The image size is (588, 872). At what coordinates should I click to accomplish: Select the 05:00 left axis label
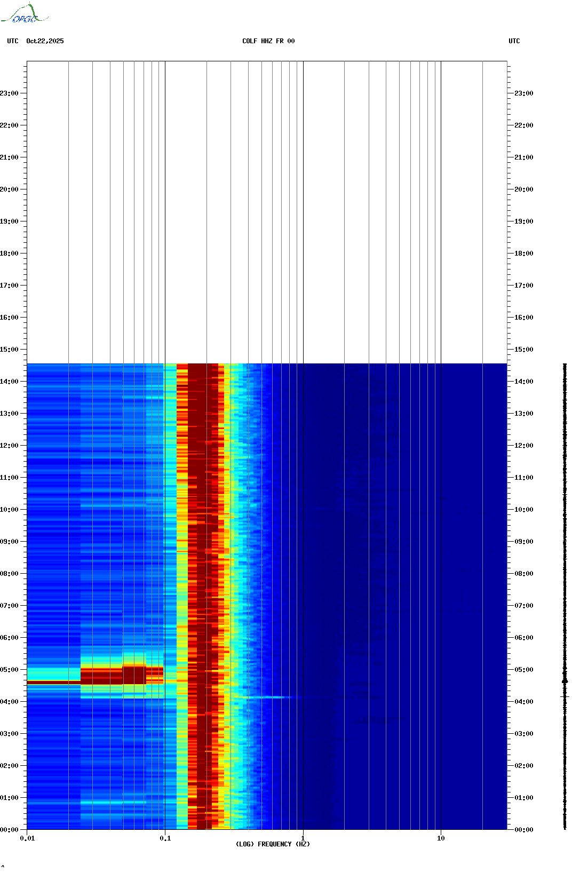tap(9, 670)
